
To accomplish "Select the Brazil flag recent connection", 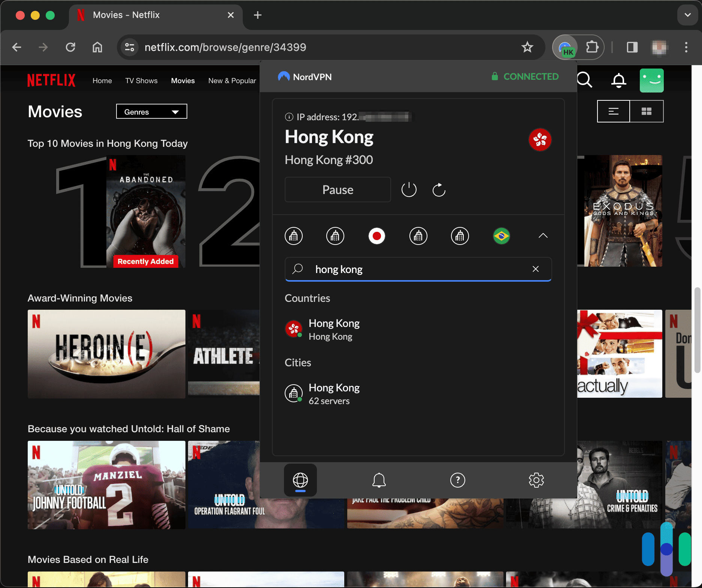I will point(501,236).
